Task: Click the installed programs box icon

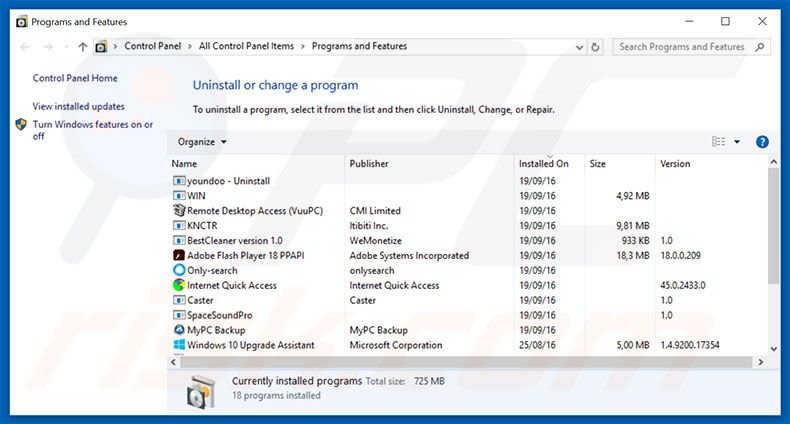Action: click(x=201, y=391)
